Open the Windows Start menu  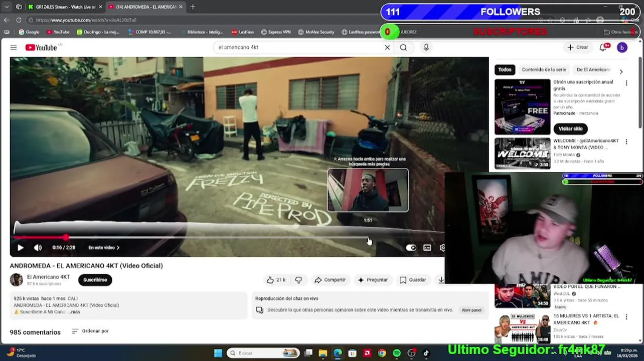point(218,353)
